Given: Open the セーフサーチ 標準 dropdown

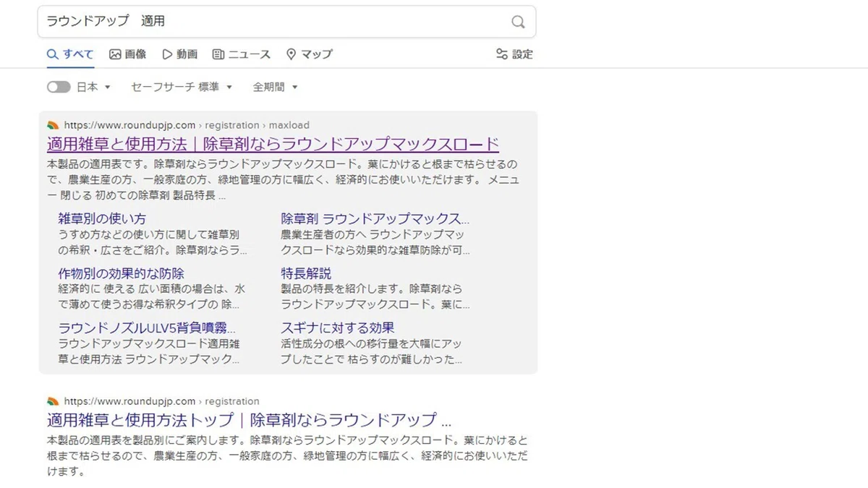Looking at the screenshot, I should [x=182, y=87].
